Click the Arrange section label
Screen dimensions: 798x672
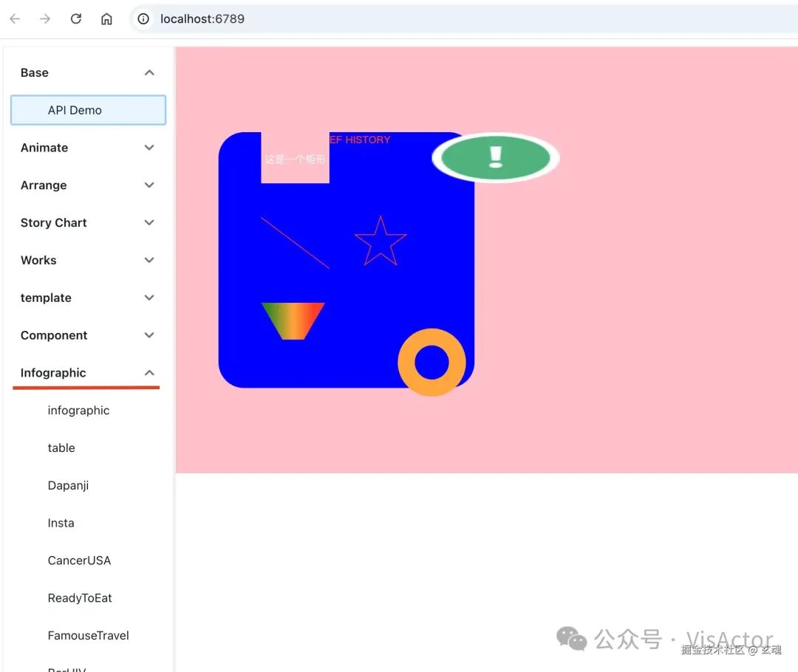point(44,185)
